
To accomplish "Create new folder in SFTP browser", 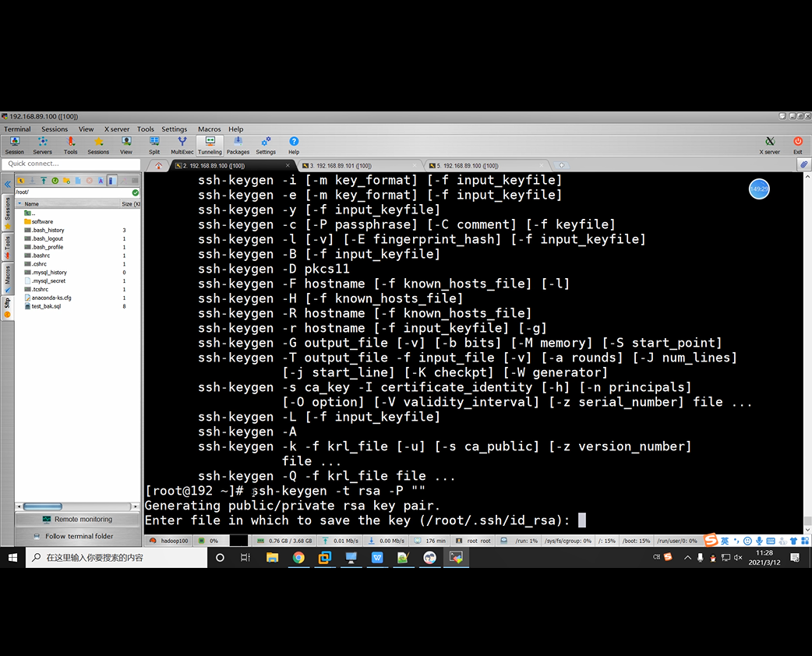I will pyautogui.click(x=66, y=181).
